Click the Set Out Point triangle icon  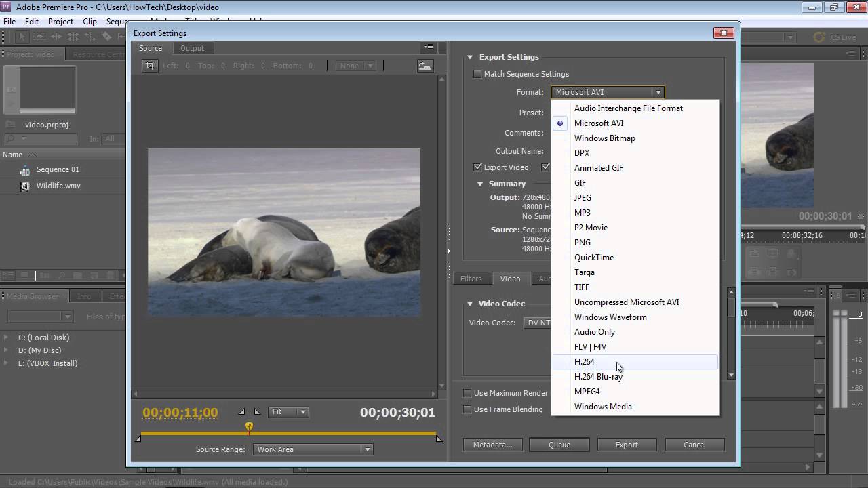[257, 412]
